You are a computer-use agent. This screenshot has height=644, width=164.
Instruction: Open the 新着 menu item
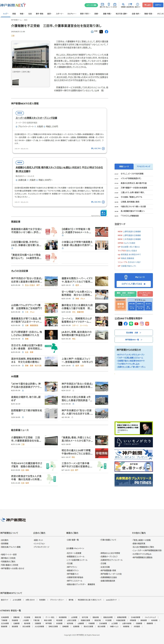pos(14,14)
